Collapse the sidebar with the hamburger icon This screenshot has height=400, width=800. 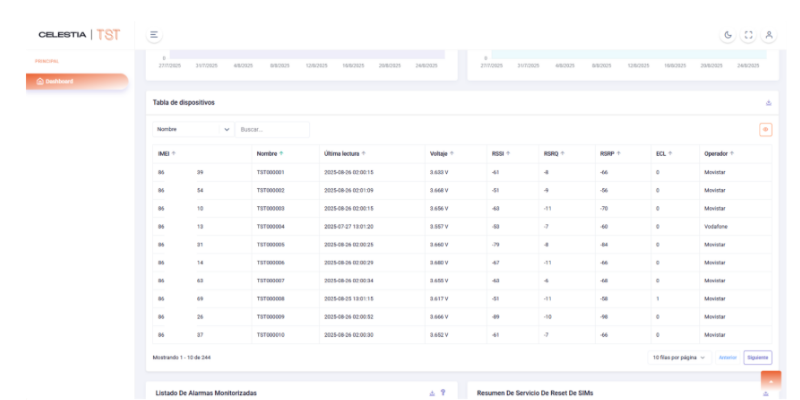(155, 35)
